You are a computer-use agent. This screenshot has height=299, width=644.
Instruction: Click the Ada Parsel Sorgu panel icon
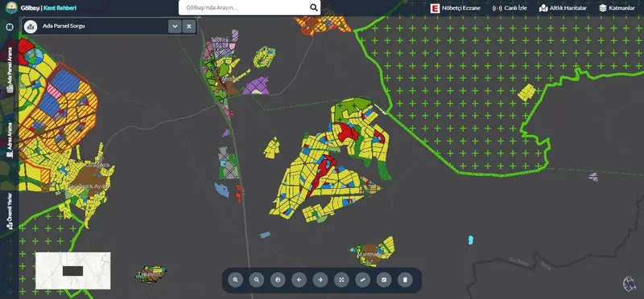31,27
